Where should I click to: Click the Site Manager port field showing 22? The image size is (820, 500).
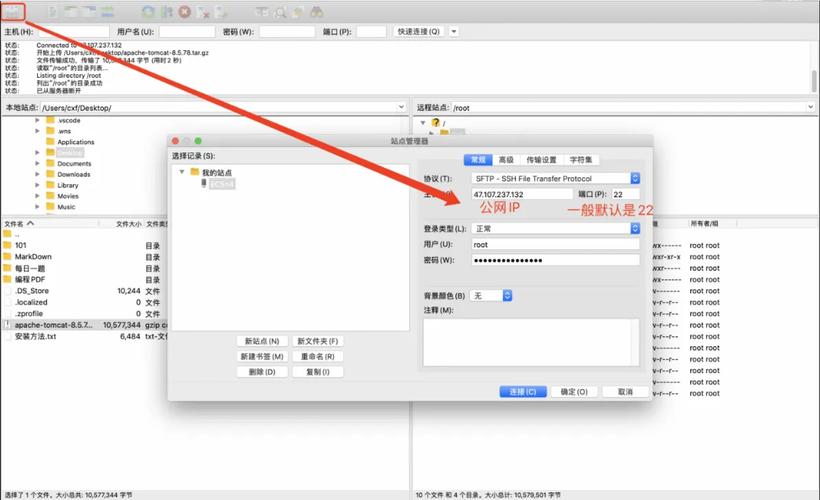click(625, 194)
